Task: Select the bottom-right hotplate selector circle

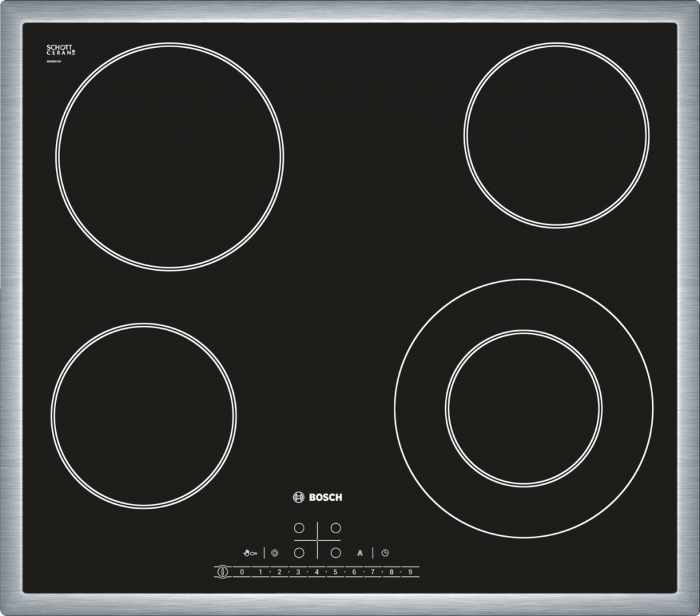Action: pyautogui.click(x=336, y=552)
